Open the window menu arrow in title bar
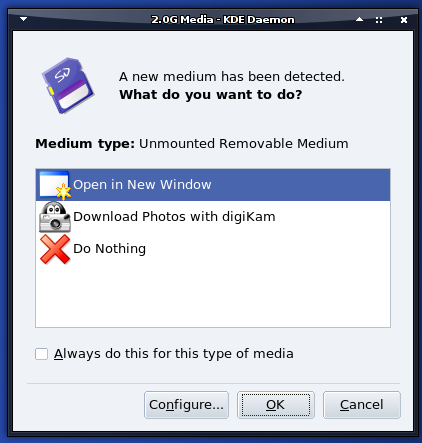The width and height of the screenshot is (422, 443). click(23, 19)
